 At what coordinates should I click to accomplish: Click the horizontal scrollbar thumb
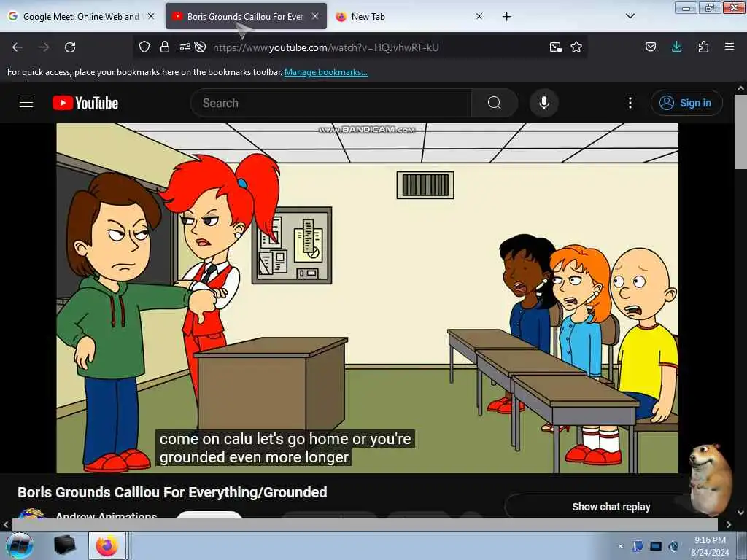click(365, 524)
